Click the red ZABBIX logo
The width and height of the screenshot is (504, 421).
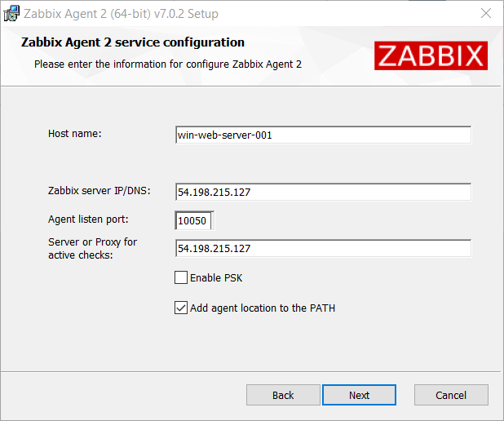[431, 55]
